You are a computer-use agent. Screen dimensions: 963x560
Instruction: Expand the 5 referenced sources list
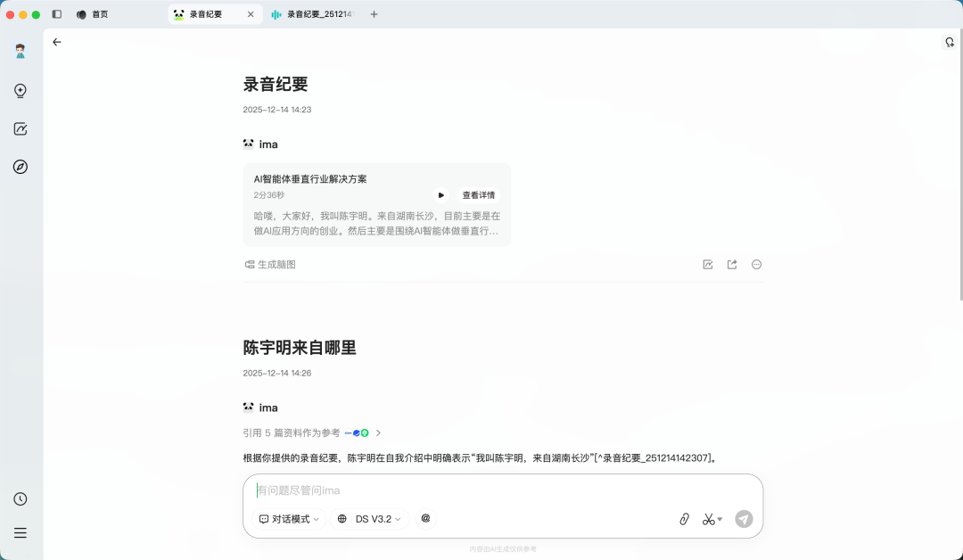coord(378,432)
